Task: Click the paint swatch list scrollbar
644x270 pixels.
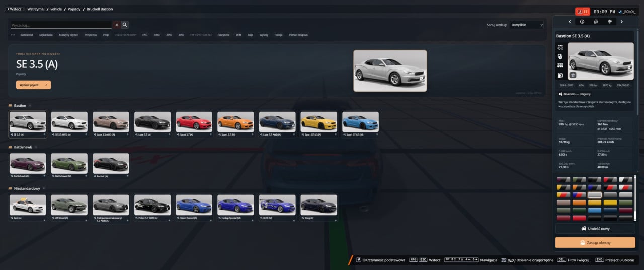Action: pyautogui.click(x=635, y=198)
